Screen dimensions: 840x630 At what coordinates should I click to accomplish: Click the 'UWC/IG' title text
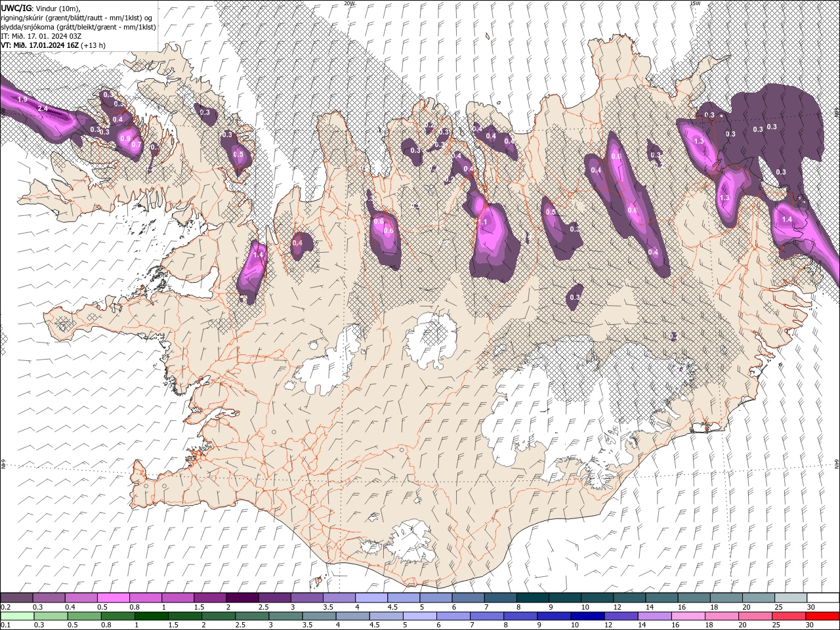16,8
